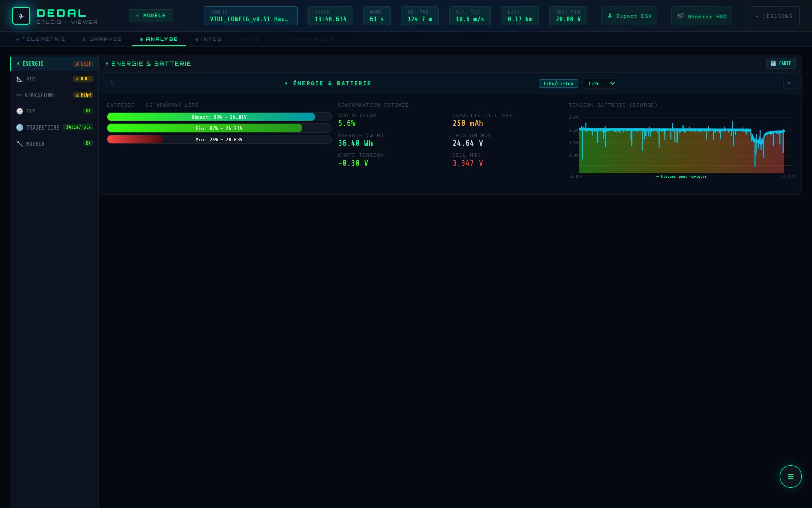Toggle the LiPo/Li-Ion chemistry button
The image size is (812, 508).
click(558, 84)
